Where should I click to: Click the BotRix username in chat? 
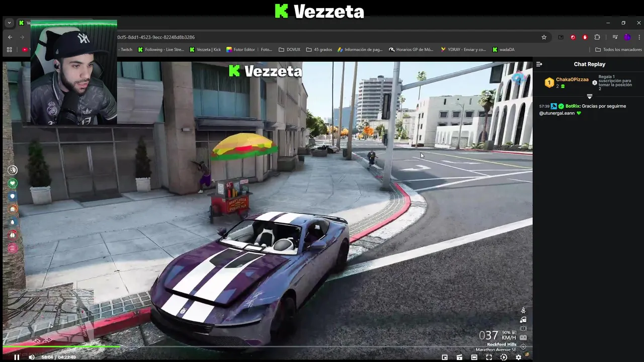[573, 106]
